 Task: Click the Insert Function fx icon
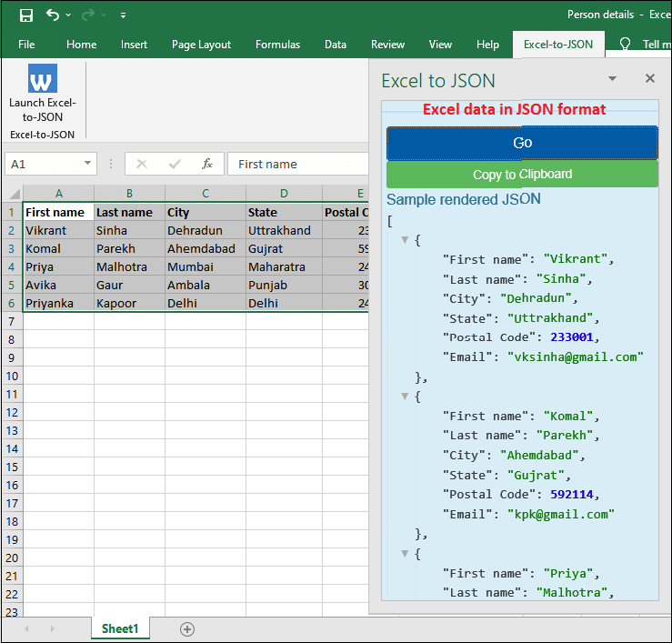click(207, 164)
